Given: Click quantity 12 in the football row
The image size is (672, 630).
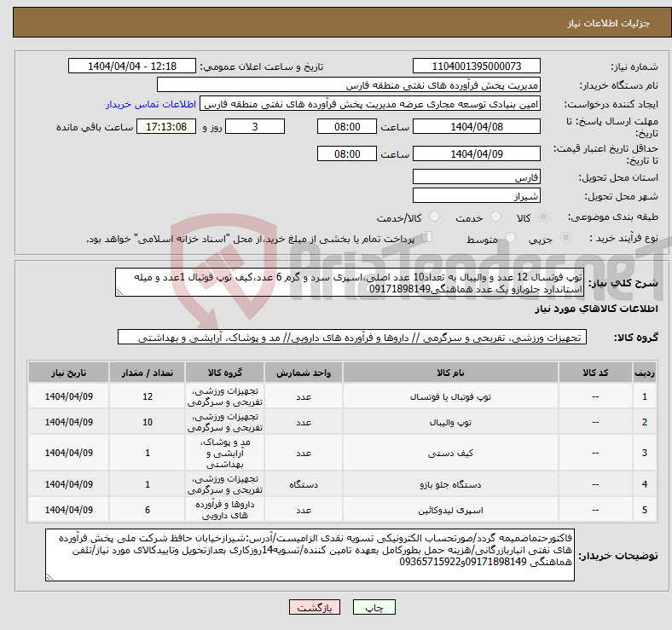Looking at the screenshot, I should pos(148,396).
